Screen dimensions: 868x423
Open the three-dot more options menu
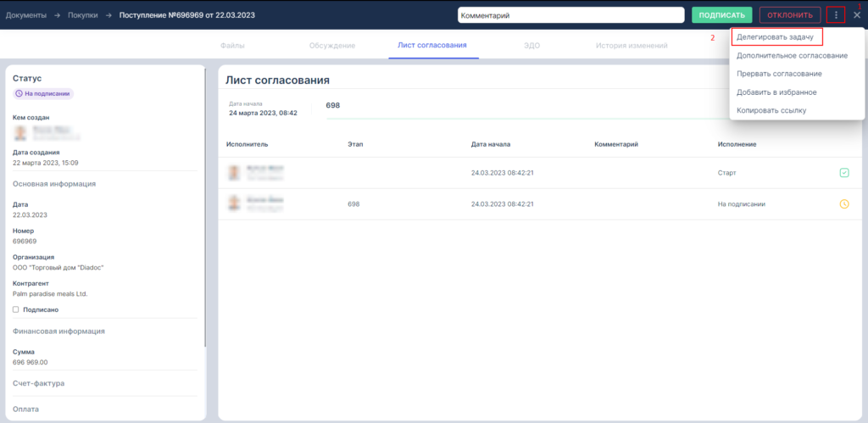tap(836, 15)
